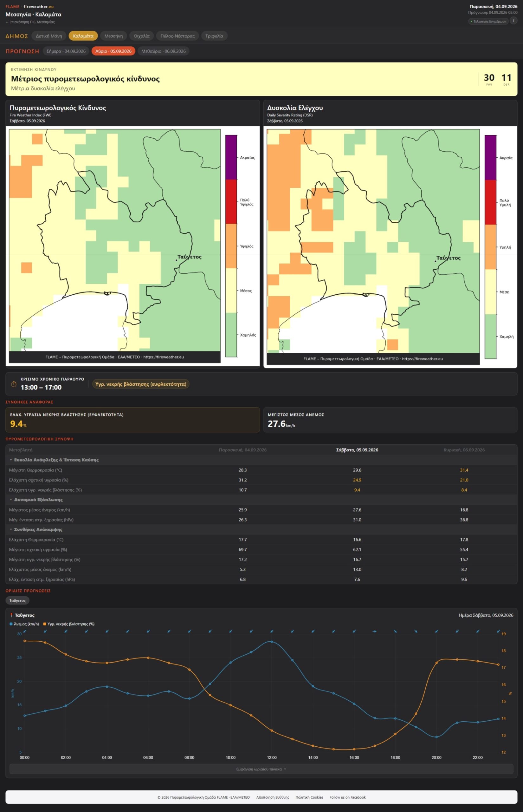Screen dimensions: 523x812
Task: Open the Πολιτική Cookies footer link
Action: coord(309,797)
